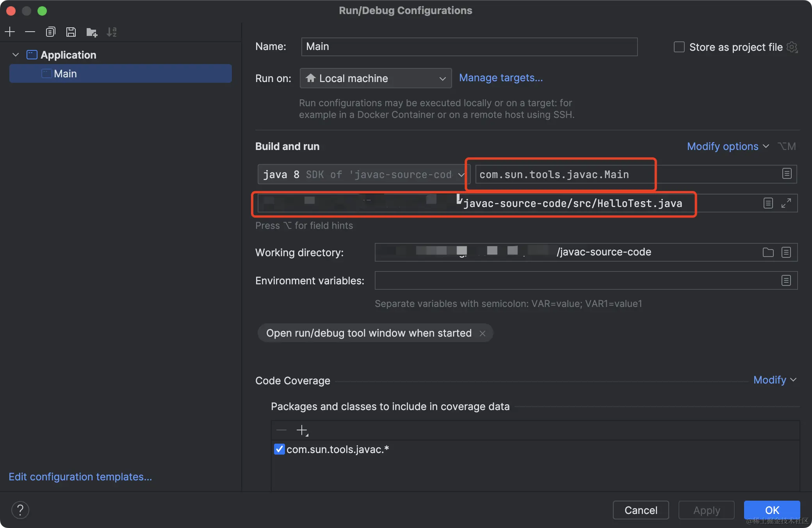Image resolution: width=812 pixels, height=528 pixels.
Task: Click the Create New Folder toolbar icon
Action: [x=91, y=32]
